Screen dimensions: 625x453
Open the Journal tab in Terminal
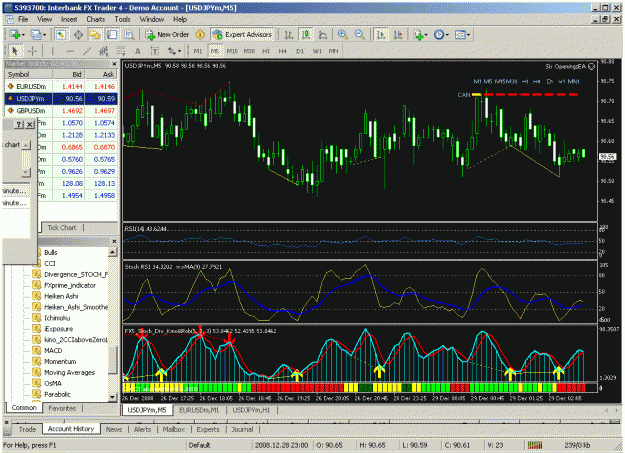click(242, 429)
